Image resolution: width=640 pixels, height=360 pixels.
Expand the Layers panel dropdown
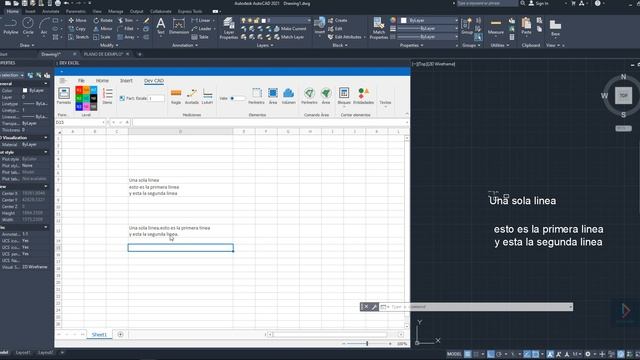coord(265,45)
